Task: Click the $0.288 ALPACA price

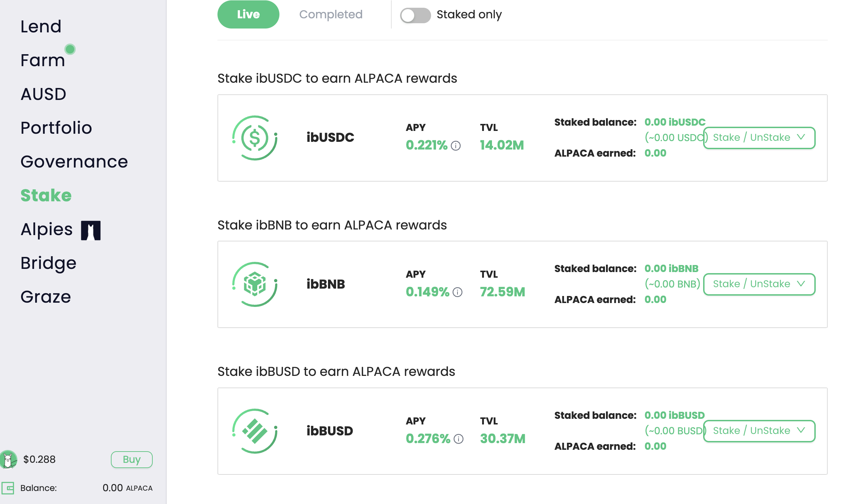Action: tap(39, 459)
